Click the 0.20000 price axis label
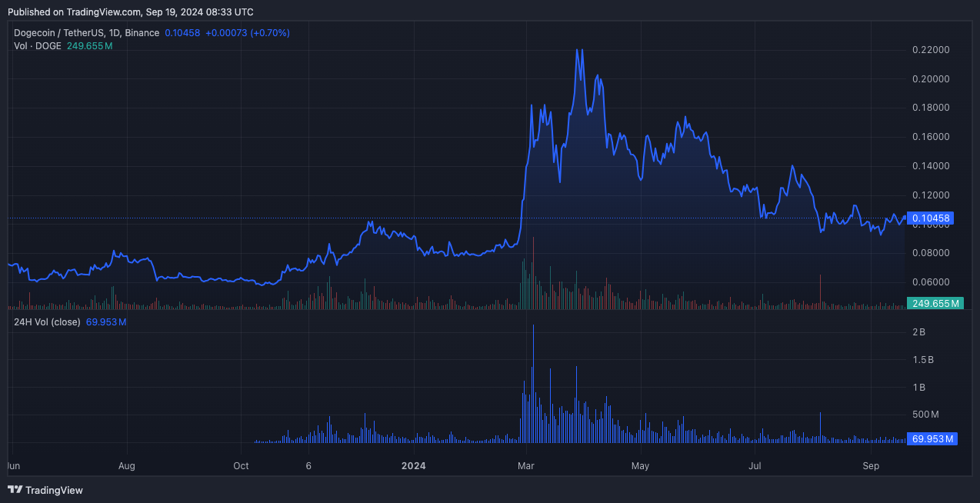This screenshot has height=503, width=980. point(931,79)
